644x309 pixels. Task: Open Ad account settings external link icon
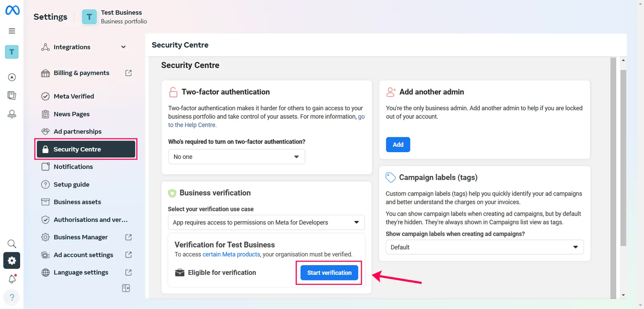(x=128, y=255)
